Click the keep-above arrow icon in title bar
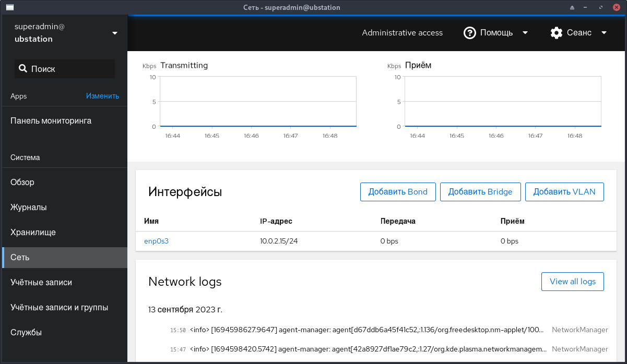Image resolution: width=627 pixels, height=364 pixels. [572, 7]
